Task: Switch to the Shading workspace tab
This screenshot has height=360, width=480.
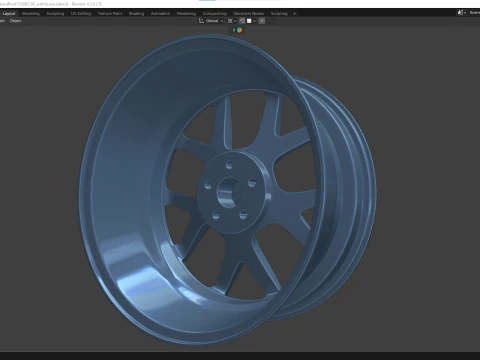Action: pyautogui.click(x=136, y=14)
